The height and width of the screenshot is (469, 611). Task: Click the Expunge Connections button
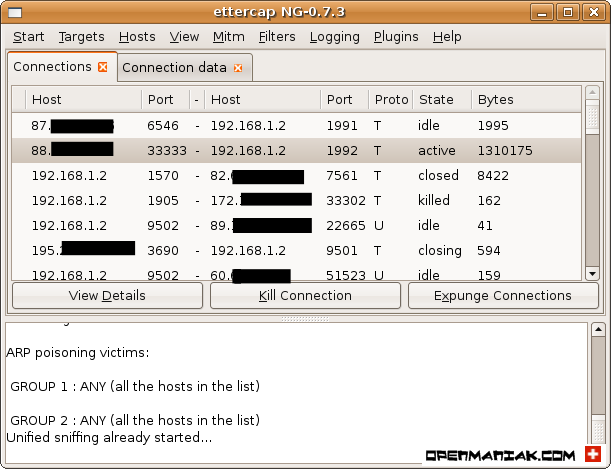pos(504,295)
